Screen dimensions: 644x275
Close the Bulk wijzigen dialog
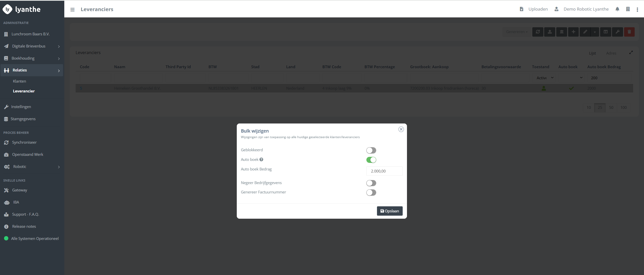[401, 129]
